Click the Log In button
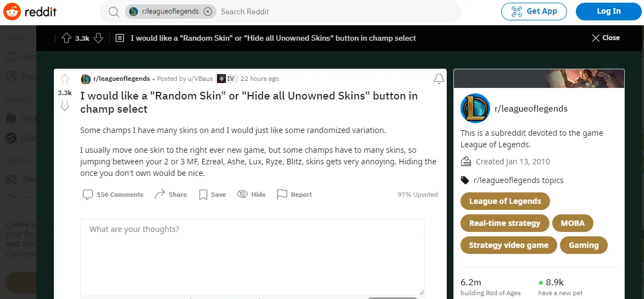Image resolution: width=644 pixels, height=299 pixels. 609,12
